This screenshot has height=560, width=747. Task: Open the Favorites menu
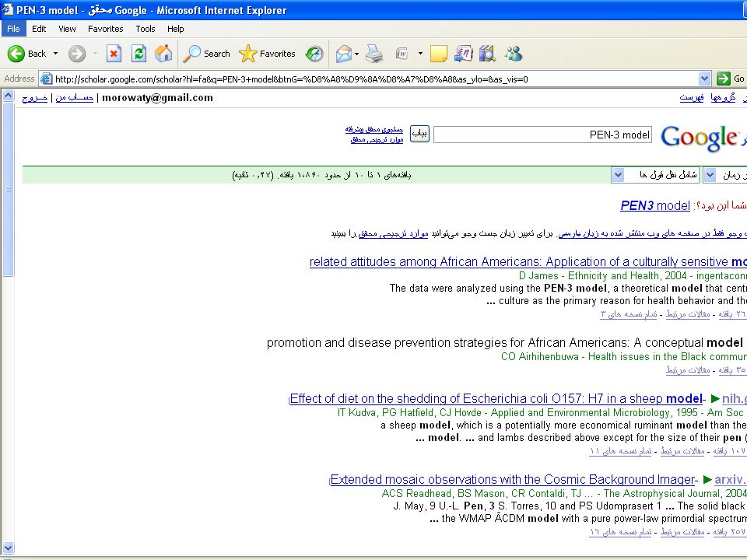click(x=105, y=29)
